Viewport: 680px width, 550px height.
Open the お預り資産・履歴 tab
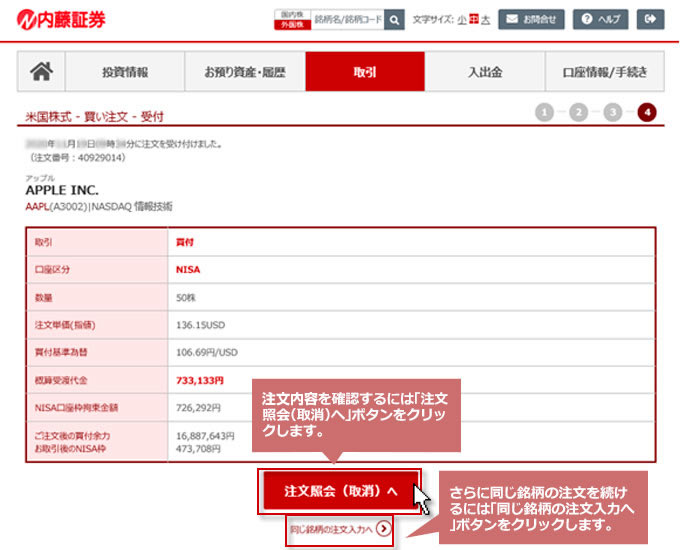click(x=245, y=72)
